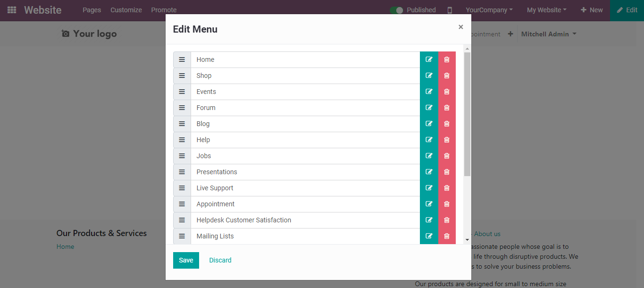Screen dimensions: 644x288
Task: Expand the YourCompany dropdown
Action: click(x=489, y=10)
